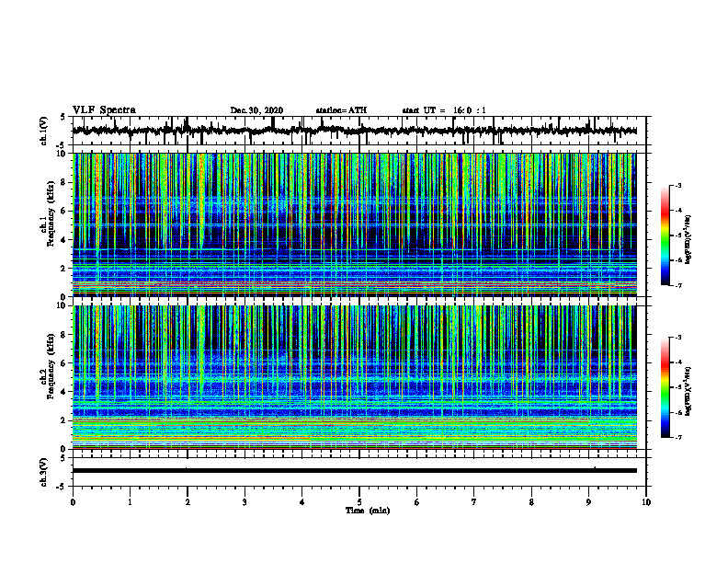Click the "station= ATH" header label

click(x=341, y=110)
